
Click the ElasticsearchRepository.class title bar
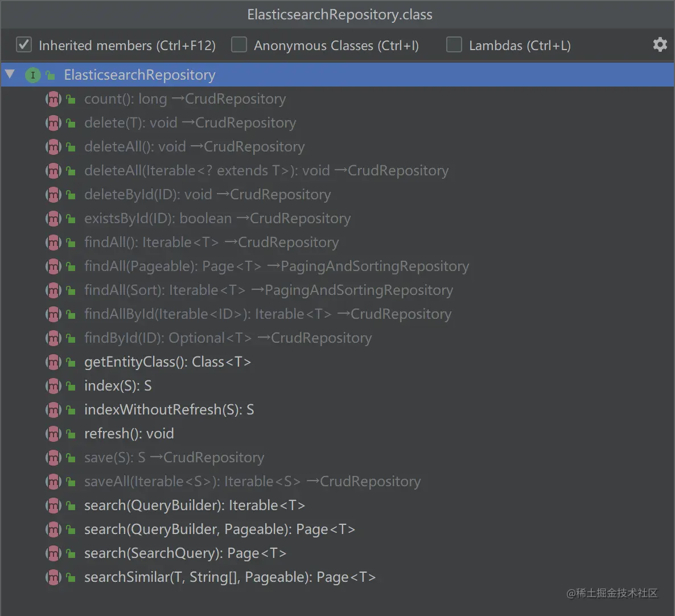(x=337, y=15)
